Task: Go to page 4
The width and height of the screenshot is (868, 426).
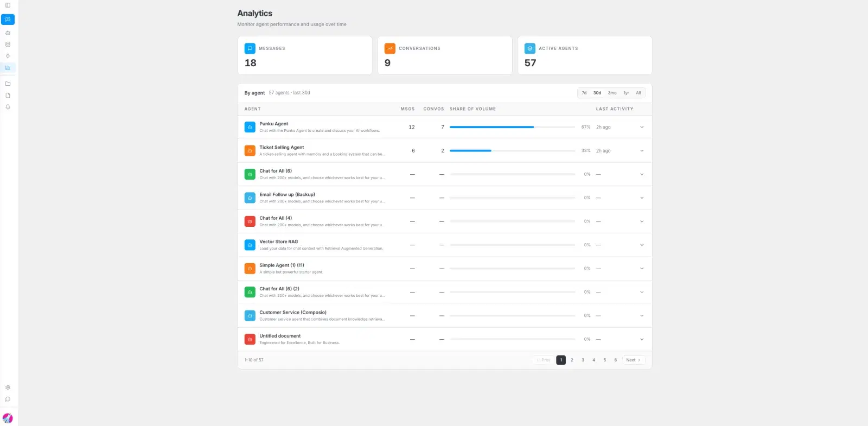Action: coord(594,360)
